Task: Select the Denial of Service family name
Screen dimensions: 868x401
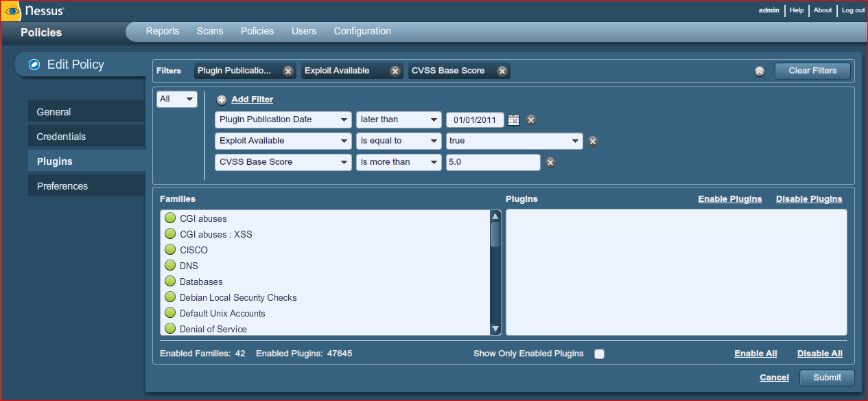Action: [213, 330]
